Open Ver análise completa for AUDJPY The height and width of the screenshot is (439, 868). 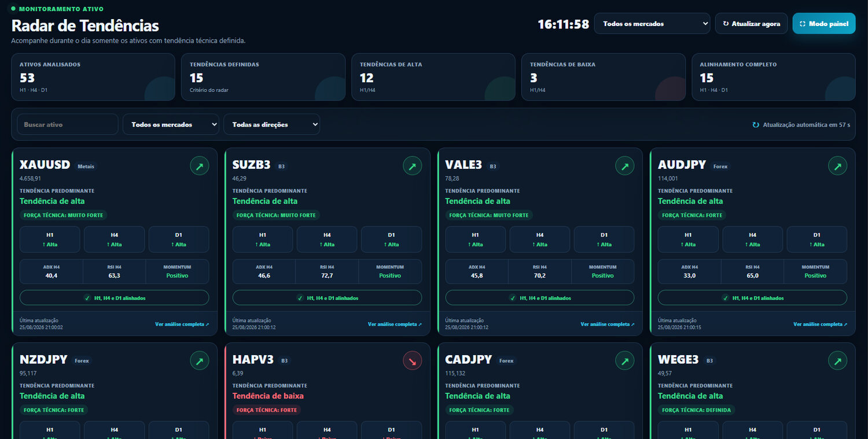820,324
